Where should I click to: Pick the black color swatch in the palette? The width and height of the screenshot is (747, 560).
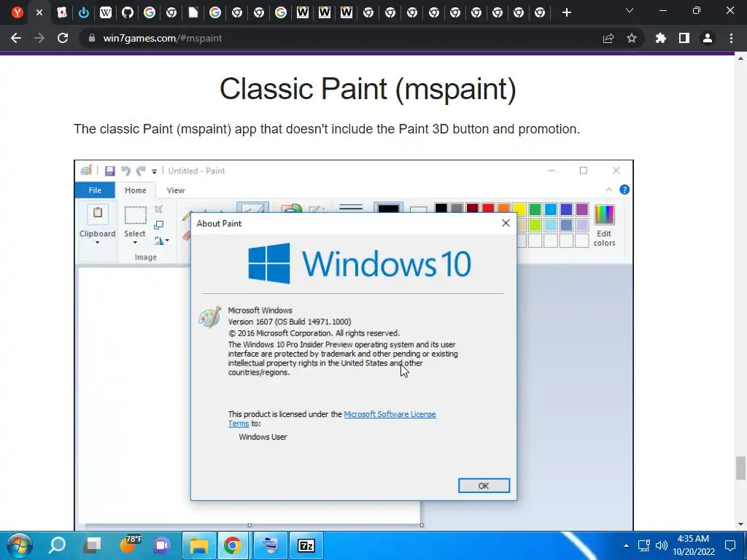tap(441, 209)
